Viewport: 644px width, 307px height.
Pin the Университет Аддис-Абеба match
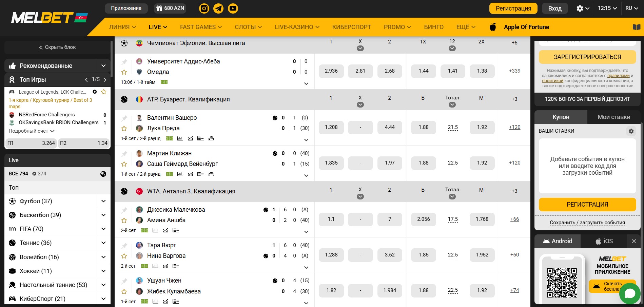(x=124, y=62)
